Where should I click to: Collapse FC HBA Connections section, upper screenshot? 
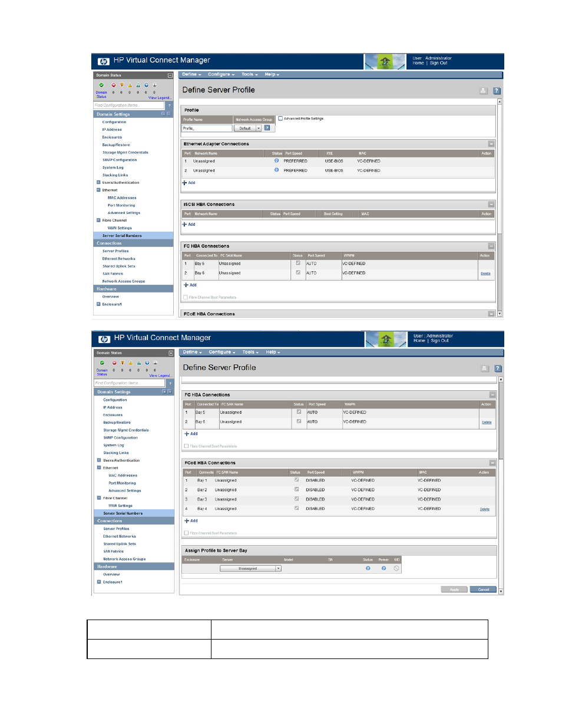tap(491, 246)
